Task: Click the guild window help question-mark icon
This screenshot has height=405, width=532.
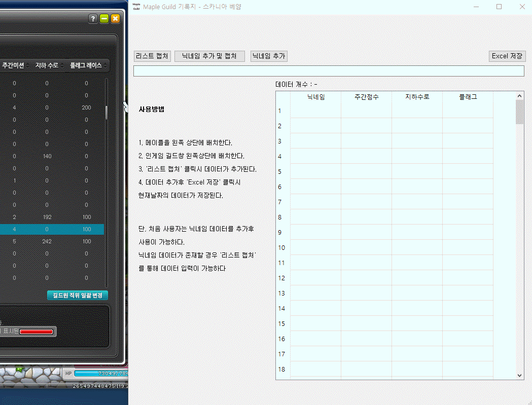Action: point(93,19)
